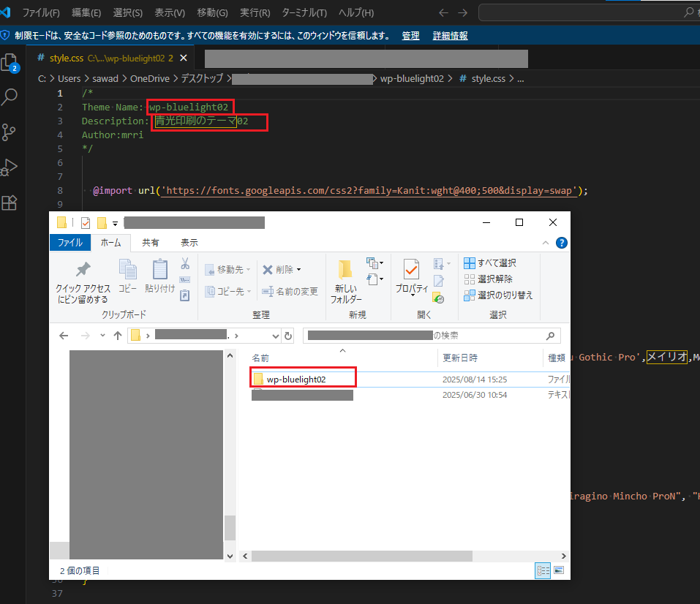Switch to the 表示 ribbon tab in Explorer
700x604 pixels.
click(x=189, y=243)
